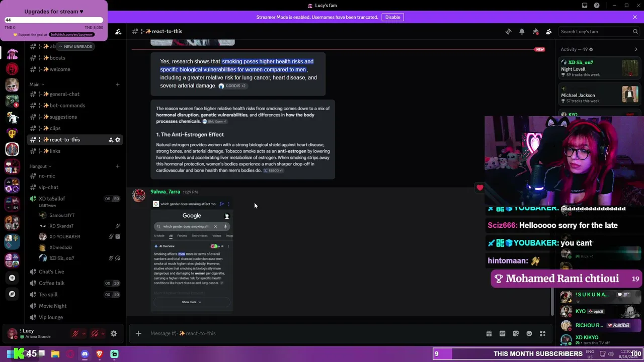The height and width of the screenshot is (362, 644).
Task: Show pinned messages
Action: pos(535,31)
